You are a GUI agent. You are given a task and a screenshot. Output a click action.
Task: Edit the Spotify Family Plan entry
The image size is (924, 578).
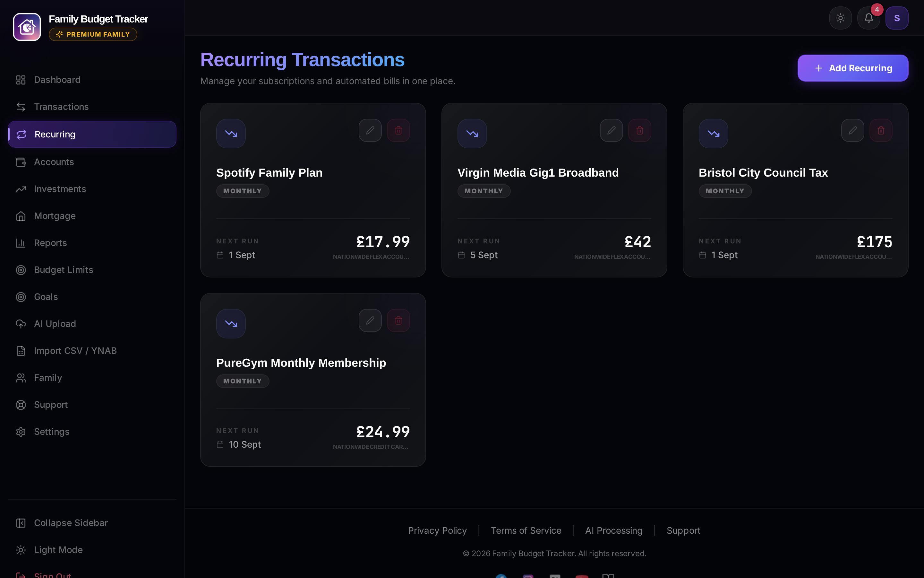(370, 130)
